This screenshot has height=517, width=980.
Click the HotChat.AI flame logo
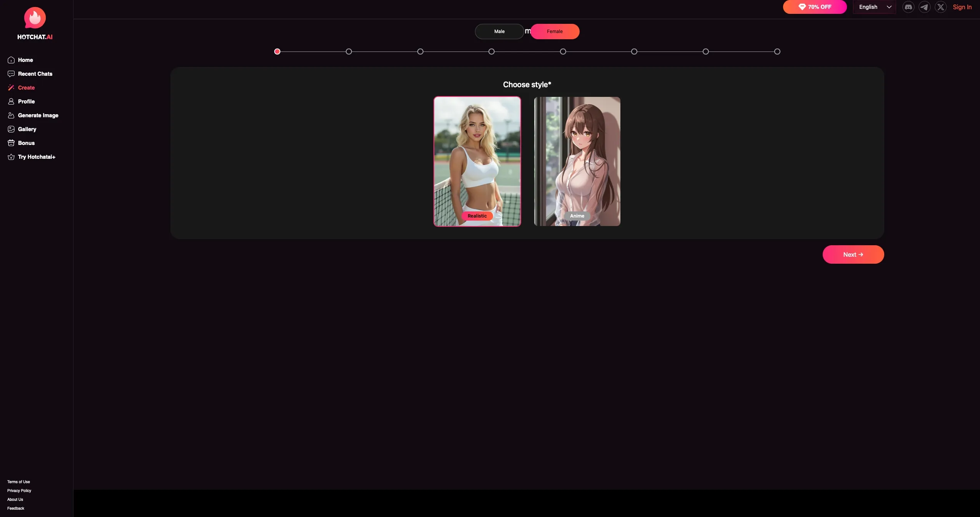(35, 18)
